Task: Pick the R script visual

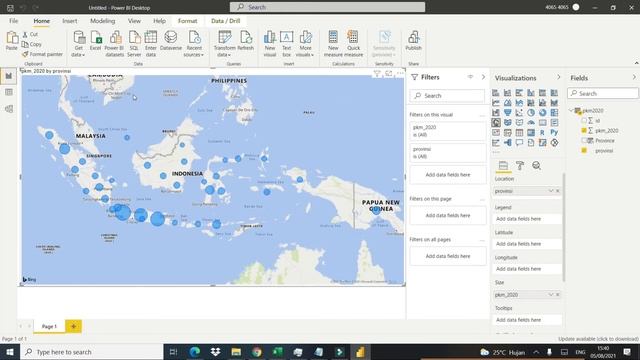Action: [542, 133]
